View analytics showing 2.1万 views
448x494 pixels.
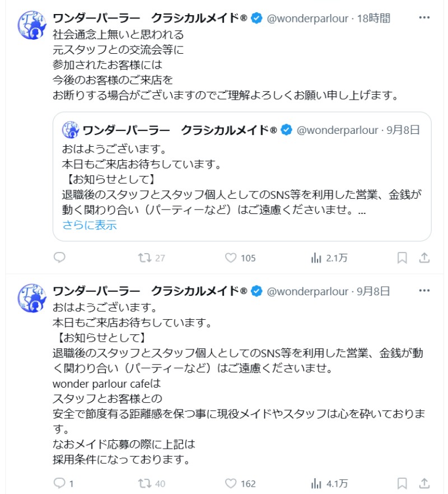pyautogui.click(x=316, y=258)
